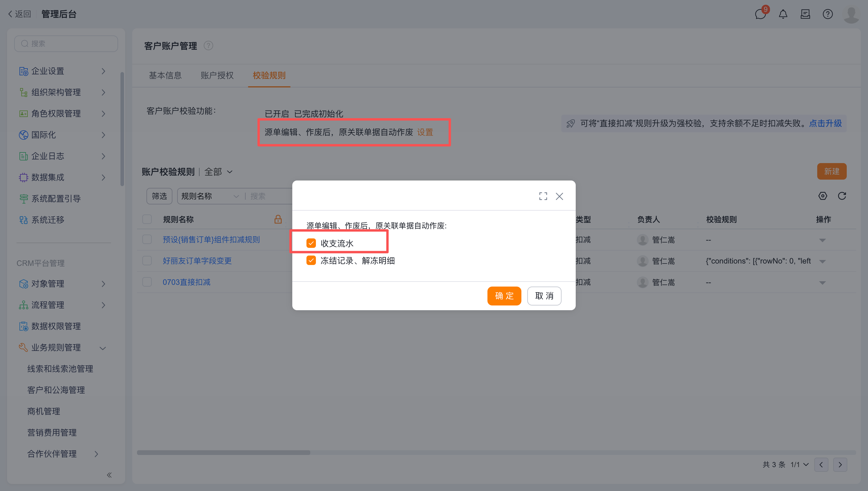Switch to the 基本信息 tab
Screen dimensions: 868x491
coord(165,75)
